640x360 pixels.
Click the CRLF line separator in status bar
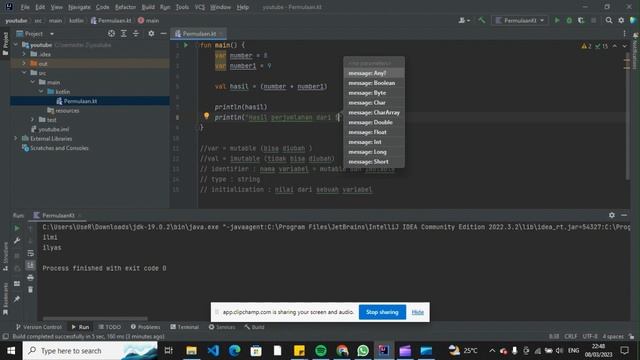[x=571, y=336]
